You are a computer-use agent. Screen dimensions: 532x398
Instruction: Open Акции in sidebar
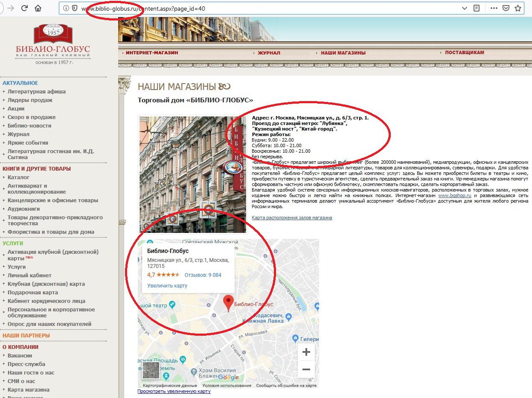pyautogui.click(x=16, y=108)
